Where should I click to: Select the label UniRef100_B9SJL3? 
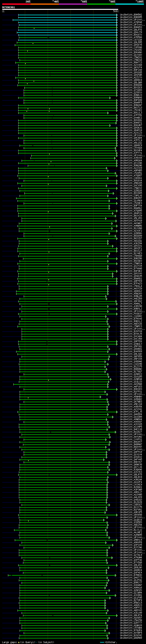click(131, 113)
